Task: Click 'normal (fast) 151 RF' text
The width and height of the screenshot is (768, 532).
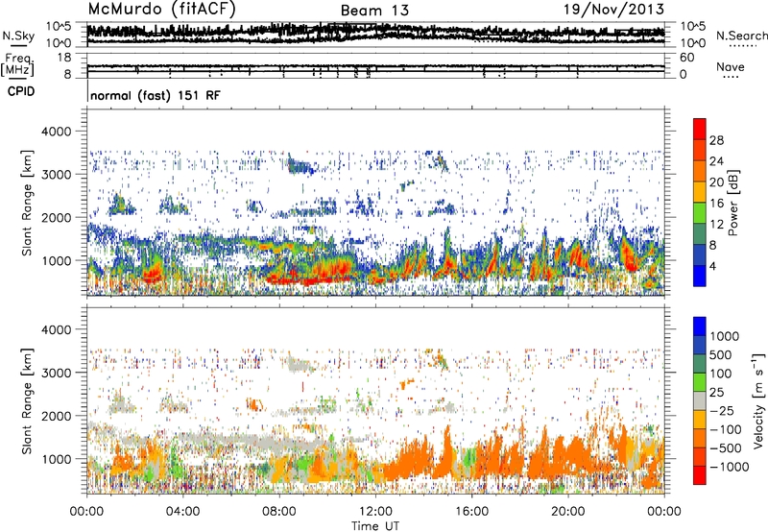Action: click(156, 95)
